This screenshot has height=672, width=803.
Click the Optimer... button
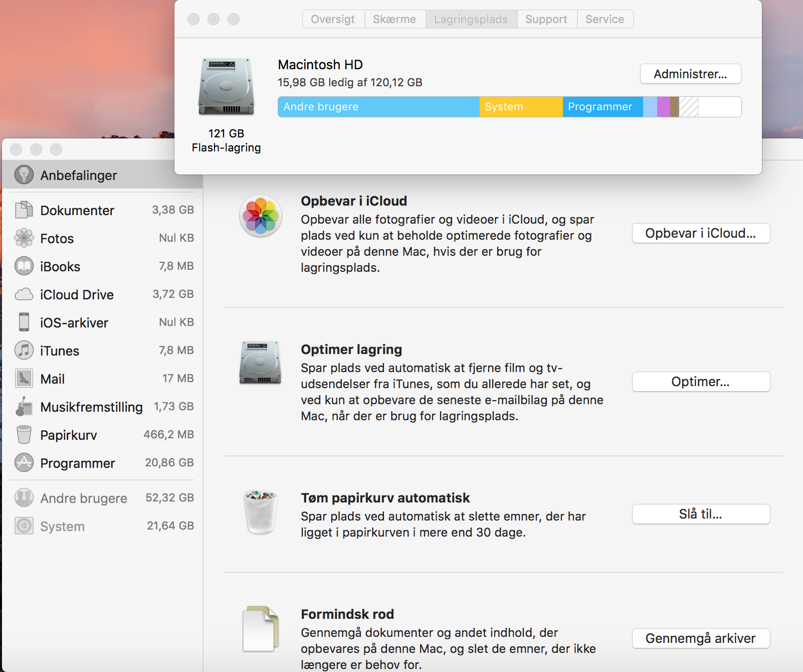(x=701, y=382)
